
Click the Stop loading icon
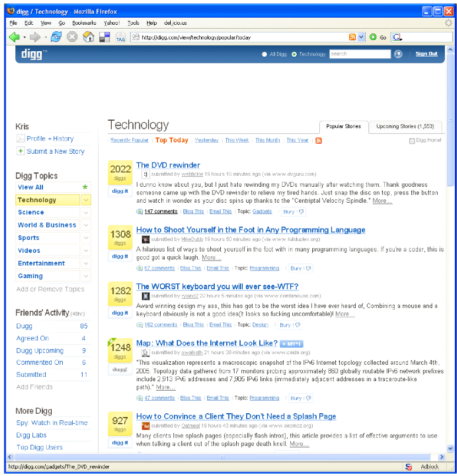[x=72, y=37]
